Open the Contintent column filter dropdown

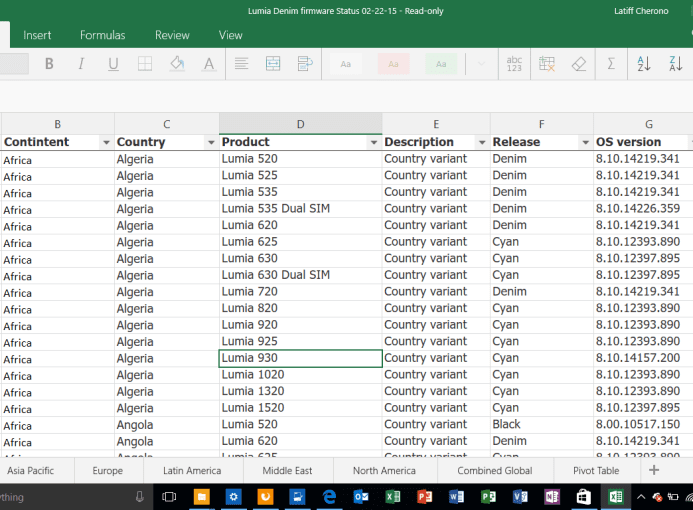tap(106, 142)
